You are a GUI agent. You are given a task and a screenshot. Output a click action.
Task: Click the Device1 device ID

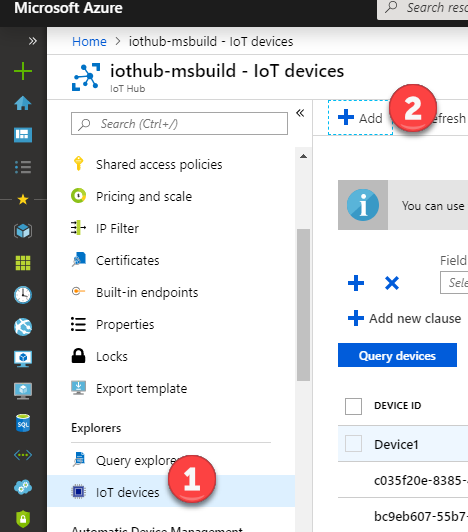396,444
